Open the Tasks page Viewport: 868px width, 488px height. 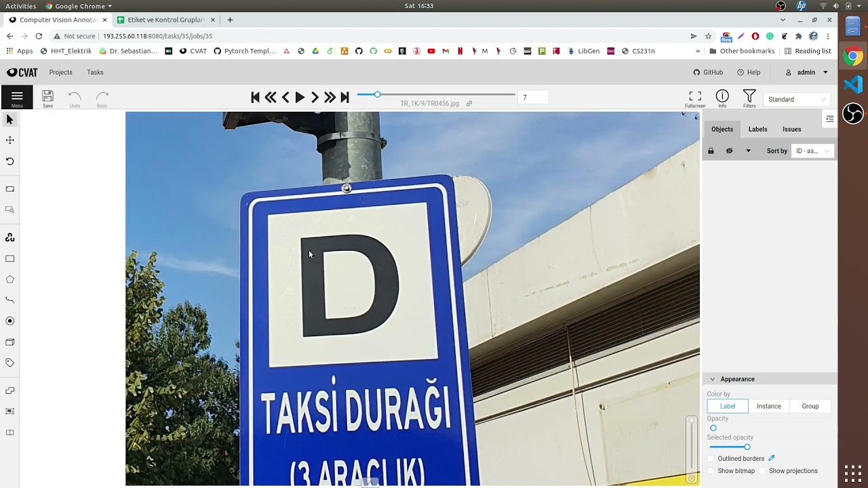pos(95,73)
